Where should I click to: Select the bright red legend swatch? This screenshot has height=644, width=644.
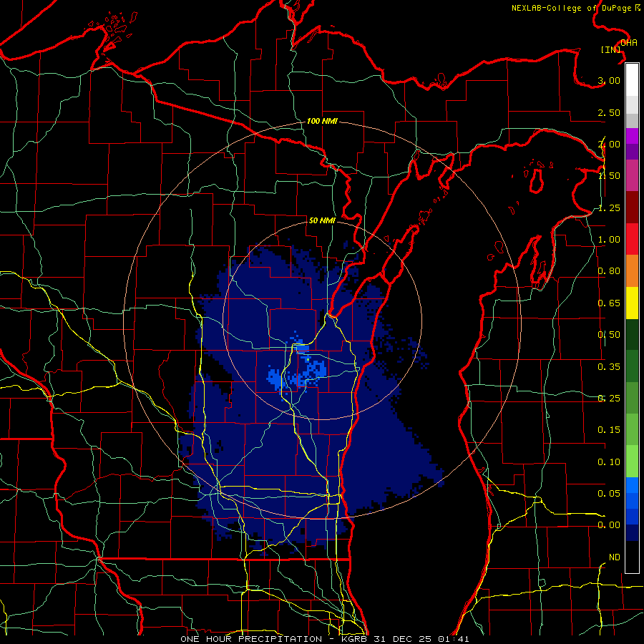click(x=632, y=239)
